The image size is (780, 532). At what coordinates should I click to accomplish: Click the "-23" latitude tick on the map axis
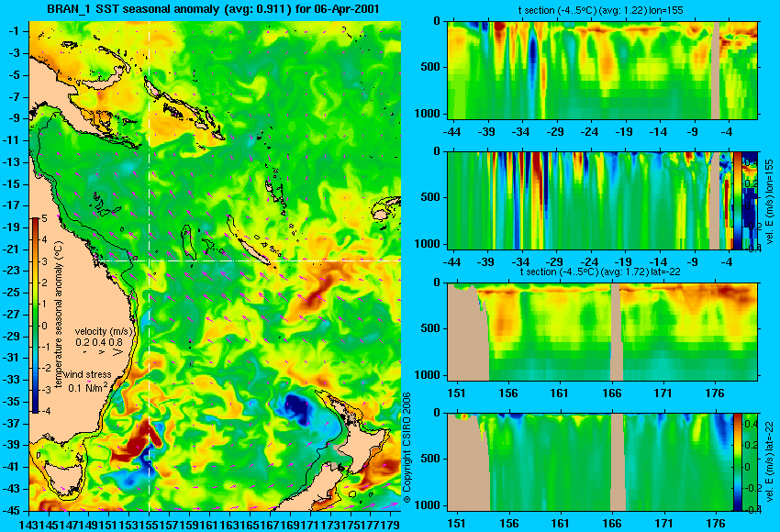coord(14,271)
